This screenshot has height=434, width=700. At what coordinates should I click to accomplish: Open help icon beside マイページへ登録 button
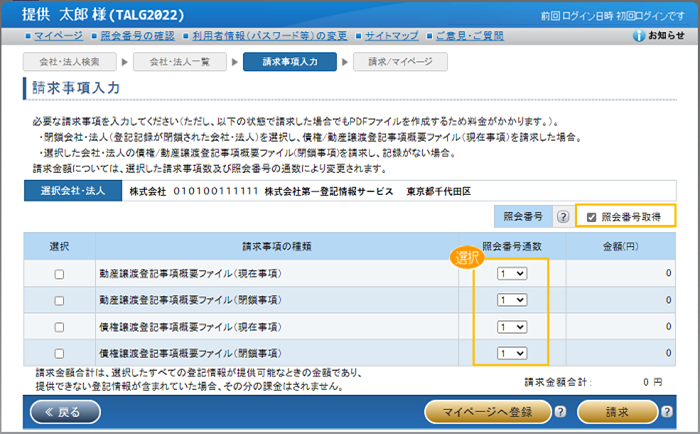pyautogui.click(x=560, y=412)
